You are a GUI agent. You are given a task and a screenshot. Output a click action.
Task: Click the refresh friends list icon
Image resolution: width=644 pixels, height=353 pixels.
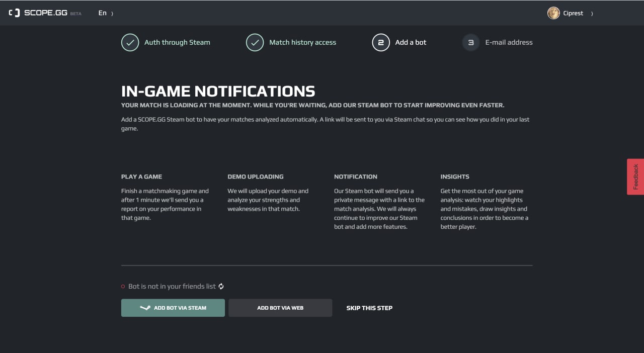coord(221,286)
